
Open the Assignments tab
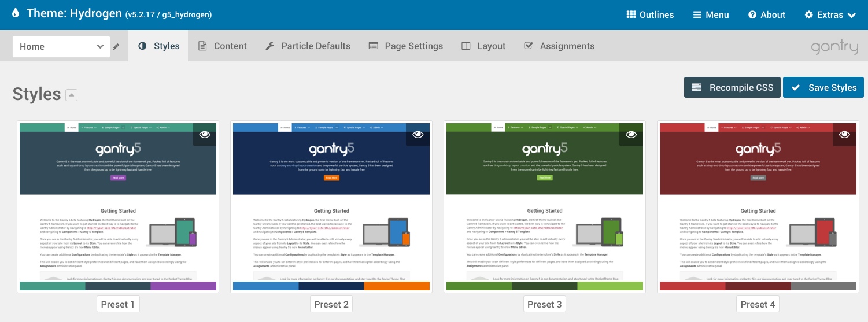point(559,46)
